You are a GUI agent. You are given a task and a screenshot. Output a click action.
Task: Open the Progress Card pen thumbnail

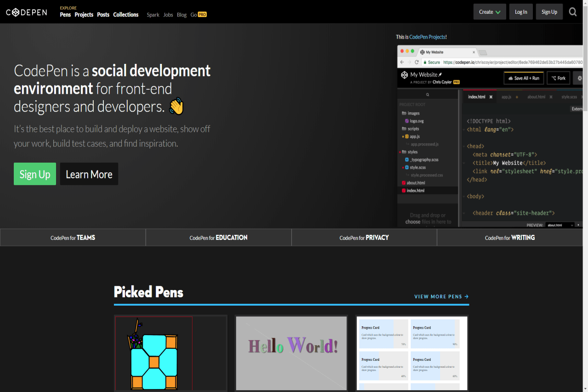(x=412, y=353)
